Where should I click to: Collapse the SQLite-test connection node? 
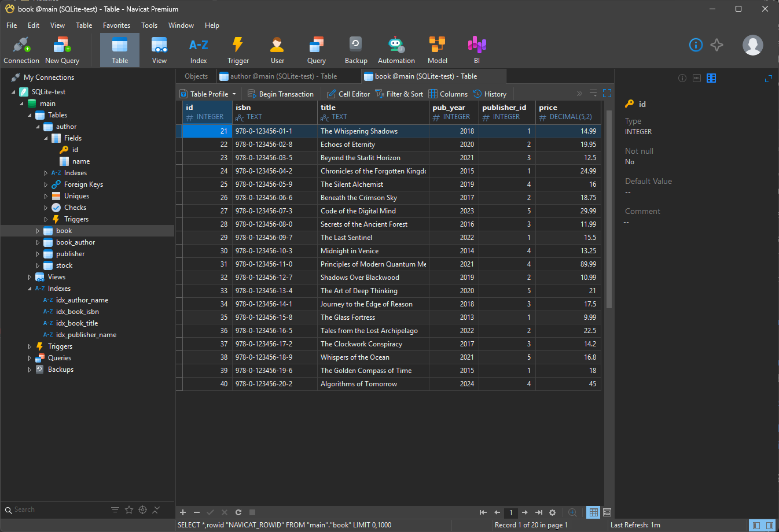click(x=13, y=92)
